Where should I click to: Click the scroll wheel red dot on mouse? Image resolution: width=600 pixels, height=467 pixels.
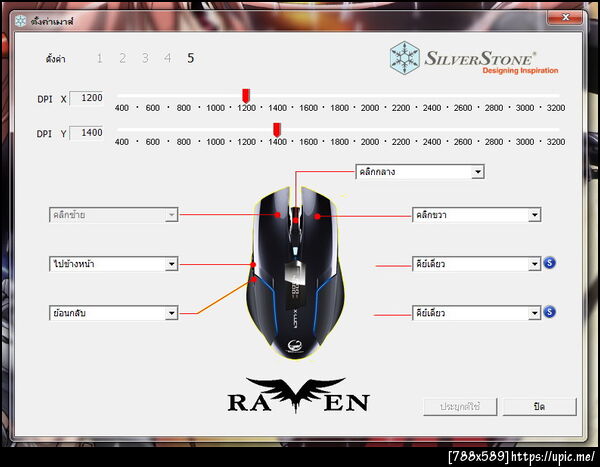click(296, 220)
